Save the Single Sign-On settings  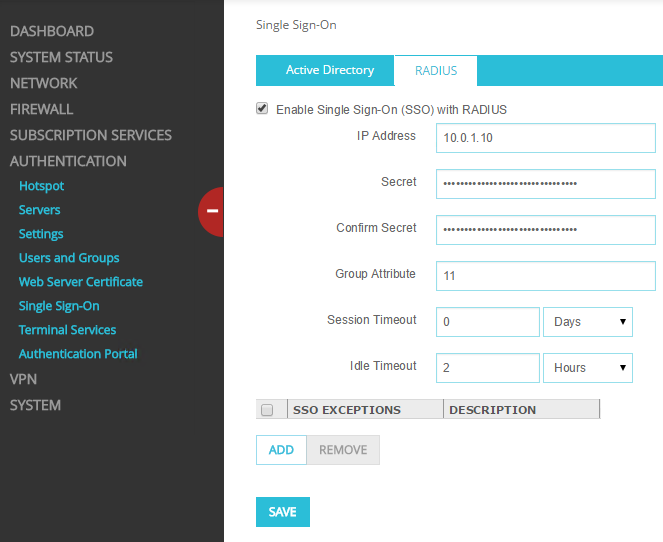click(282, 512)
